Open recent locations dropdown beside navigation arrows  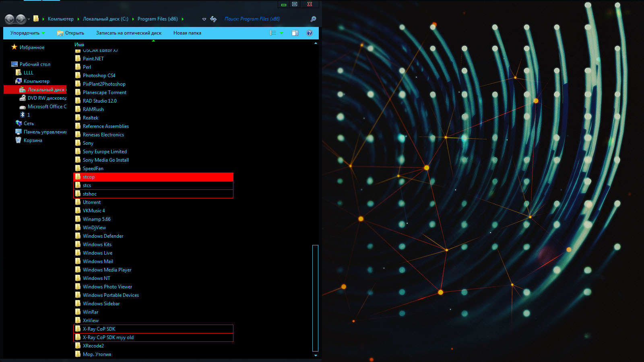[x=29, y=19]
